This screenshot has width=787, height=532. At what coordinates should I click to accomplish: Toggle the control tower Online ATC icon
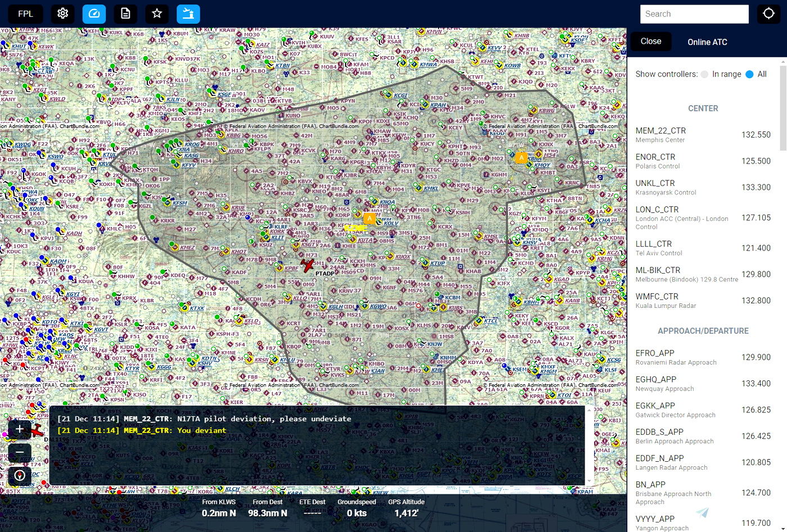click(x=188, y=13)
